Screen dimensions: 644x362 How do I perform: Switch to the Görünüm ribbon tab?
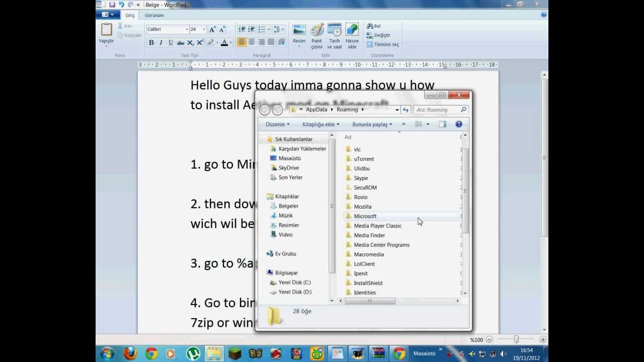[x=154, y=16]
